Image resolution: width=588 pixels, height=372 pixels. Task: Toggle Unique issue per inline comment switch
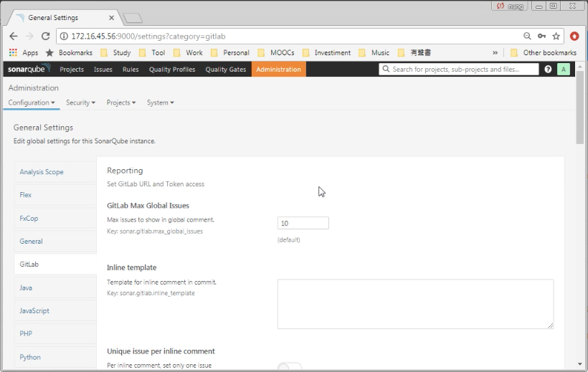290,366
